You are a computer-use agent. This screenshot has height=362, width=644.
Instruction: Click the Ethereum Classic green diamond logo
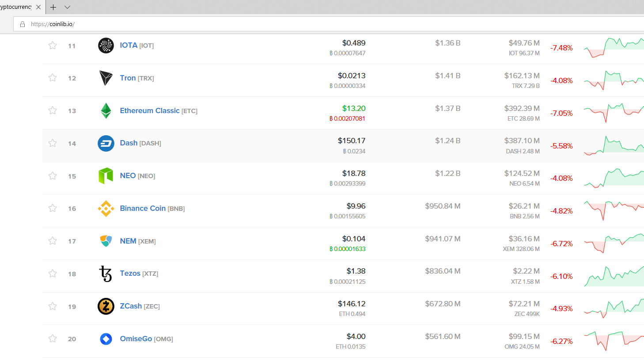106,111
